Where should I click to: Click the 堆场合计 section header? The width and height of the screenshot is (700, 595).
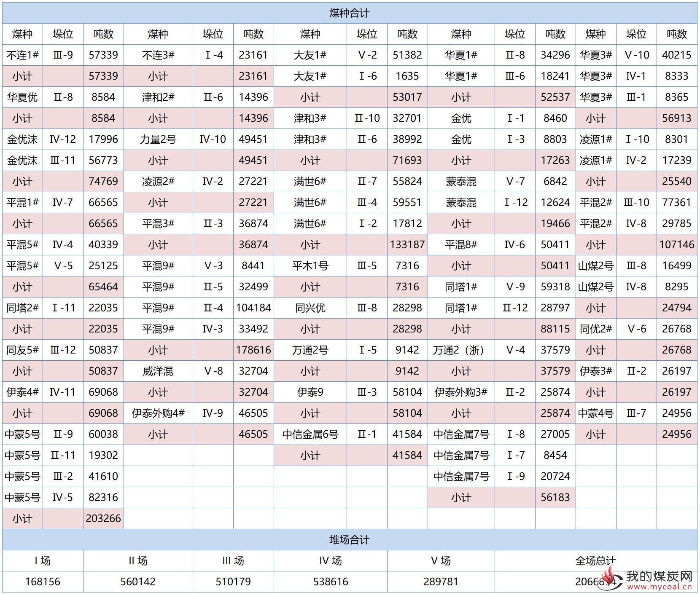coord(349,540)
